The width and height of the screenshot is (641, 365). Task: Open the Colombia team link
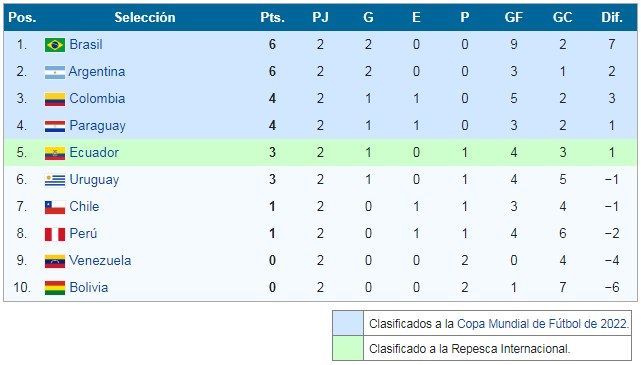click(97, 99)
